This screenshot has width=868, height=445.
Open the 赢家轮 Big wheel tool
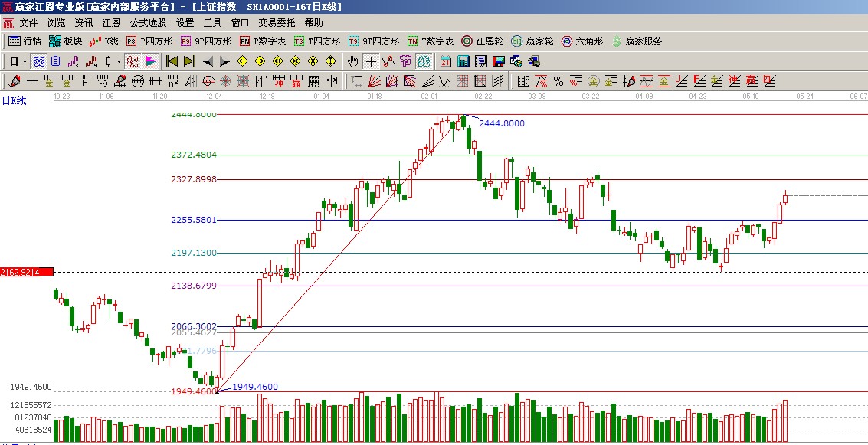click(532, 41)
